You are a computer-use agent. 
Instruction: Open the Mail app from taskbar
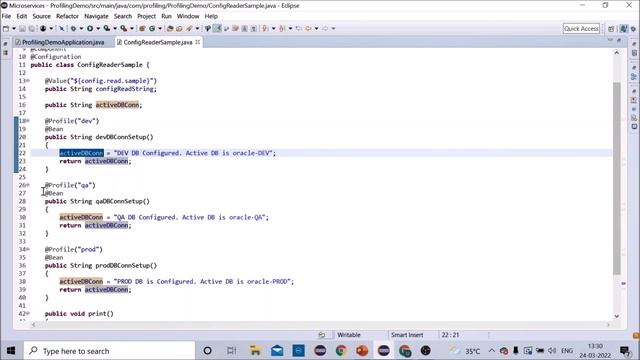277,351
